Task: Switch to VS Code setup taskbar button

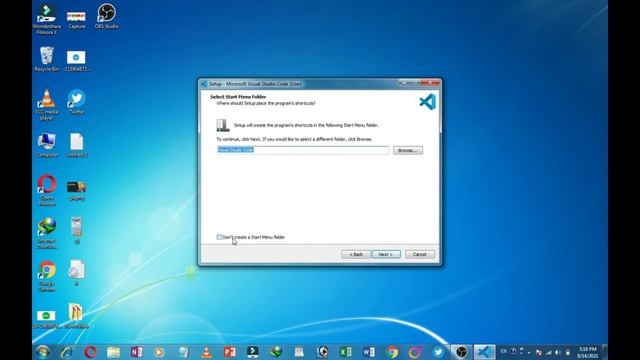Action: pos(484,352)
